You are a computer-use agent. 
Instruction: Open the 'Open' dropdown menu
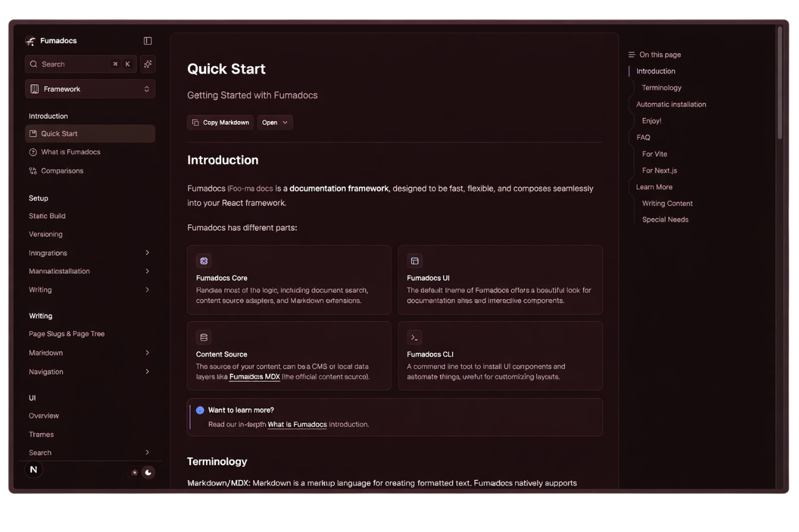(275, 123)
